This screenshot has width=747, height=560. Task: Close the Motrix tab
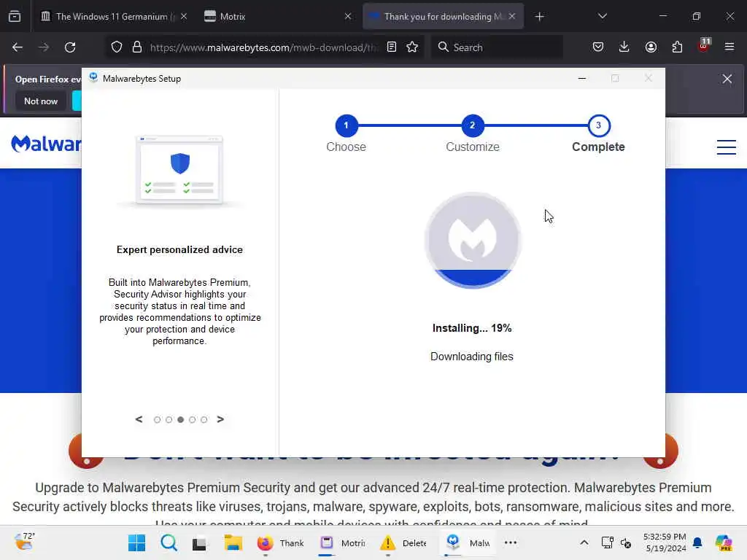(348, 17)
